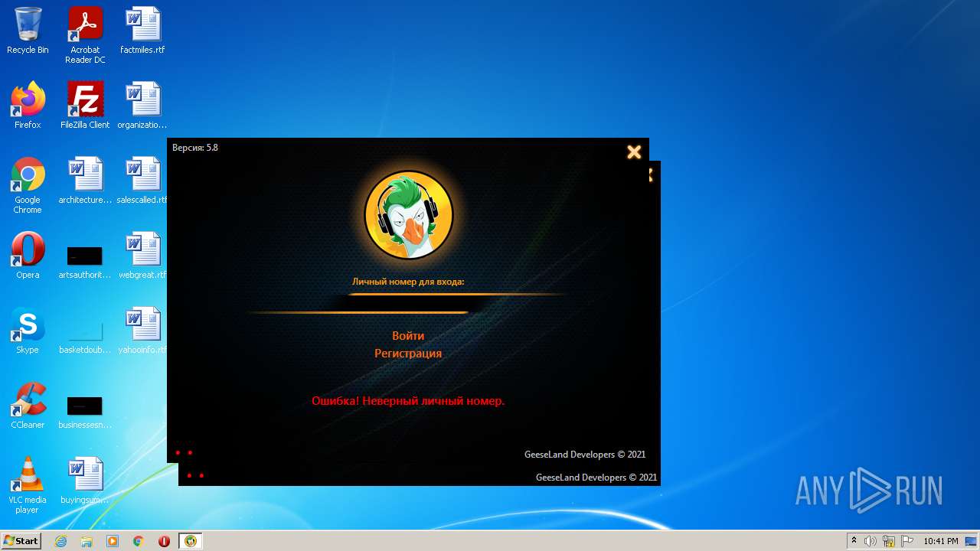The height and width of the screenshot is (551, 980).
Task: Select factmiles.rtf document icon
Action: (142, 31)
